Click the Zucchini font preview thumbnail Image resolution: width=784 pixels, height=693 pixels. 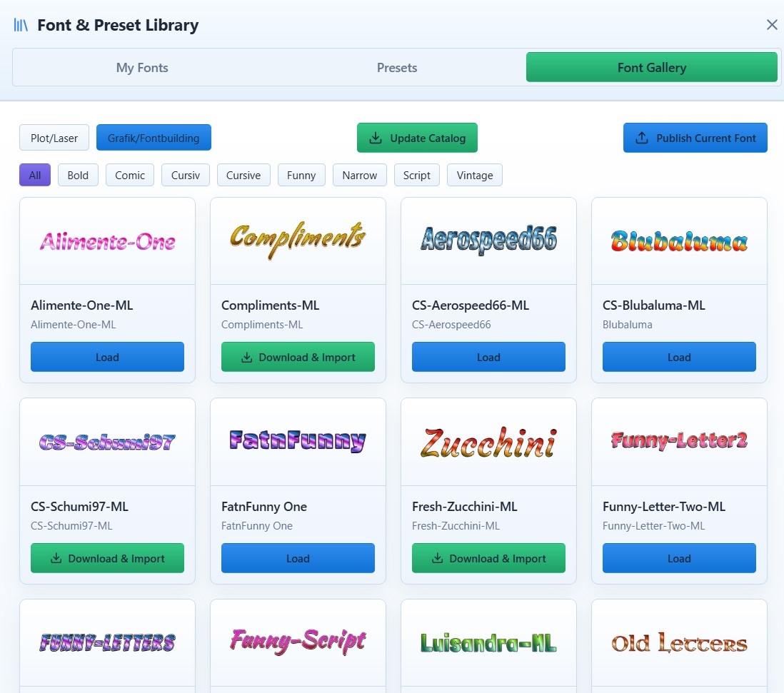[x=488, y=442]
